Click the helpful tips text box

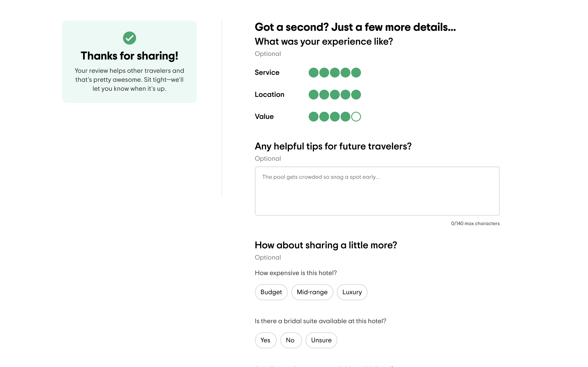click(x=377, y=191)
